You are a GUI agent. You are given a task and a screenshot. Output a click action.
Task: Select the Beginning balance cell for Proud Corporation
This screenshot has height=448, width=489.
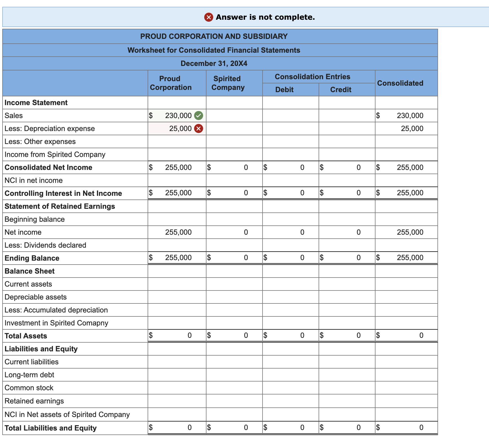176,219
